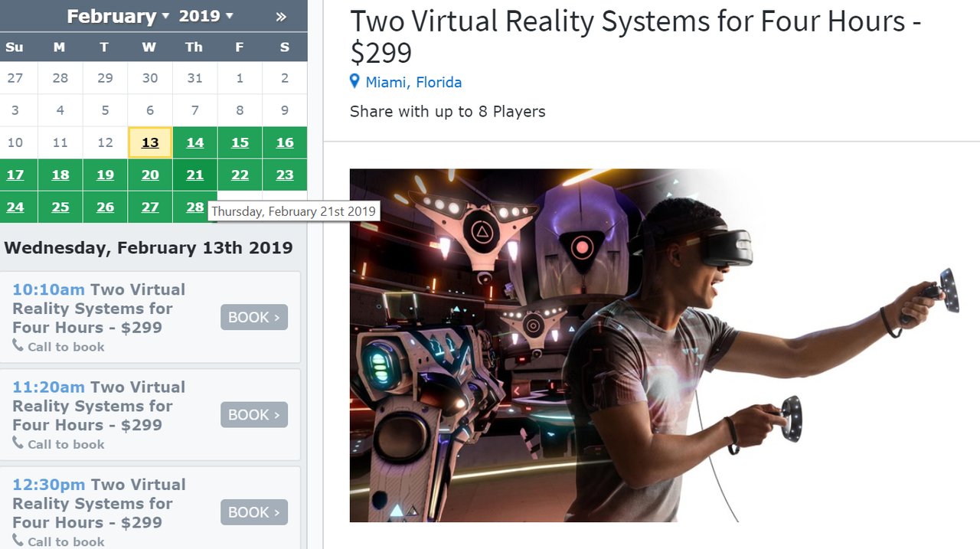Select February 27 on the calendar

tap(150, 207)
